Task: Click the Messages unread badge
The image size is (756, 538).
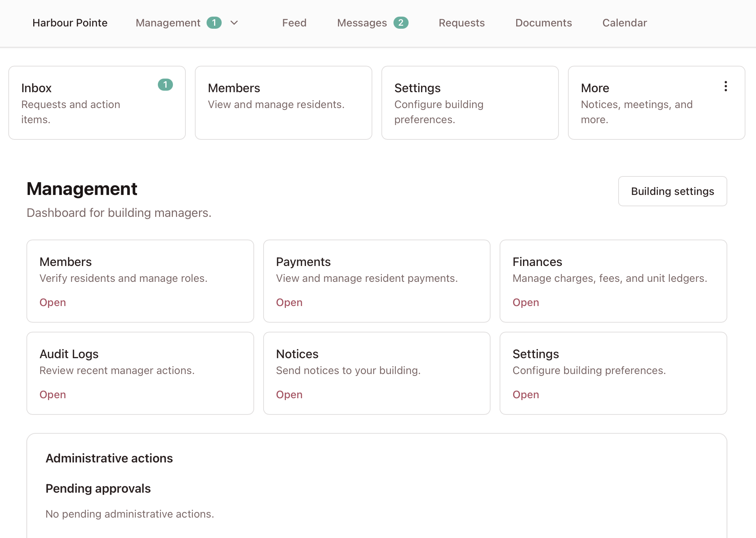Action: [x=401, y=23]
